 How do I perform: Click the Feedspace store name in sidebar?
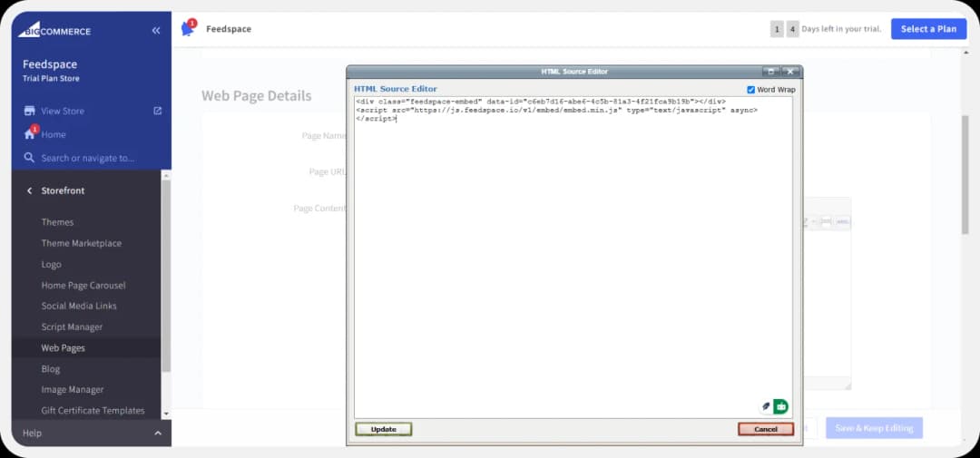click(50, 64)
